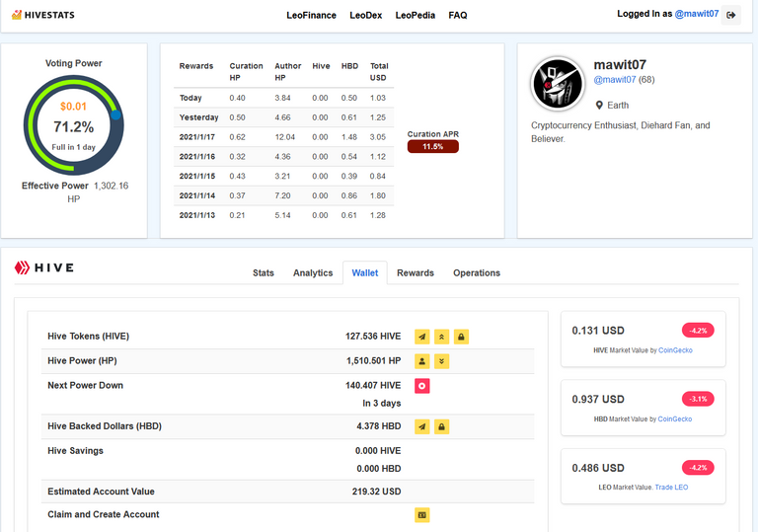The width and height of the screenshot is (758, 532).
Task: Click the Yesterday rewards row label
Action: click(x=198, y=117)
